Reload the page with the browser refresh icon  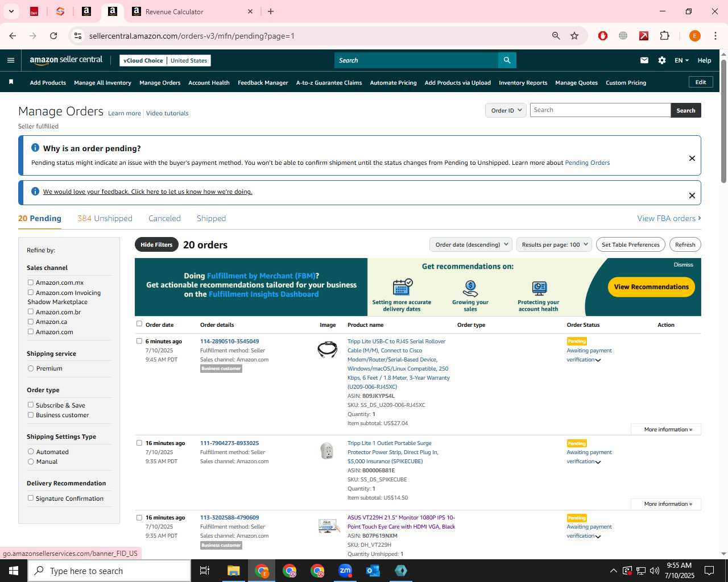click(x=53, y=36)
